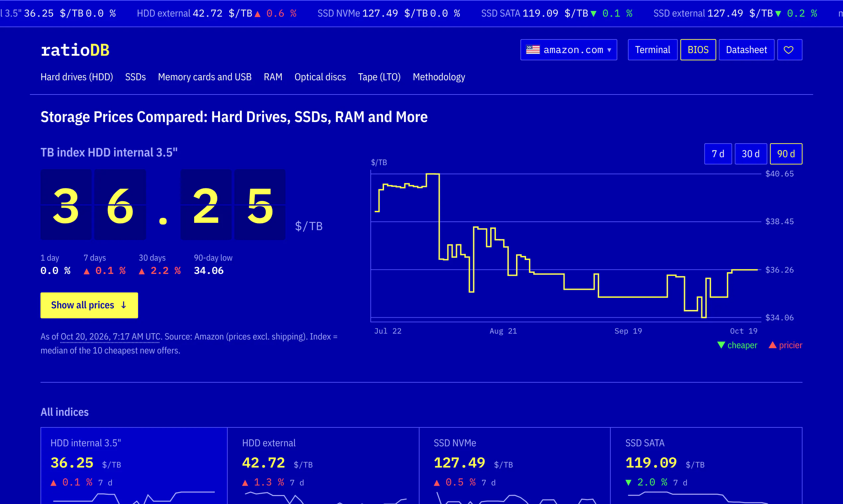
Task: Click SSD external entry in the ticker
Action: pos(735,13)
